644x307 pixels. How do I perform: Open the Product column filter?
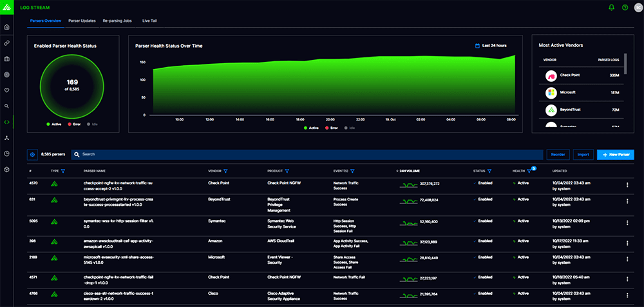click(x=287, y=171)
